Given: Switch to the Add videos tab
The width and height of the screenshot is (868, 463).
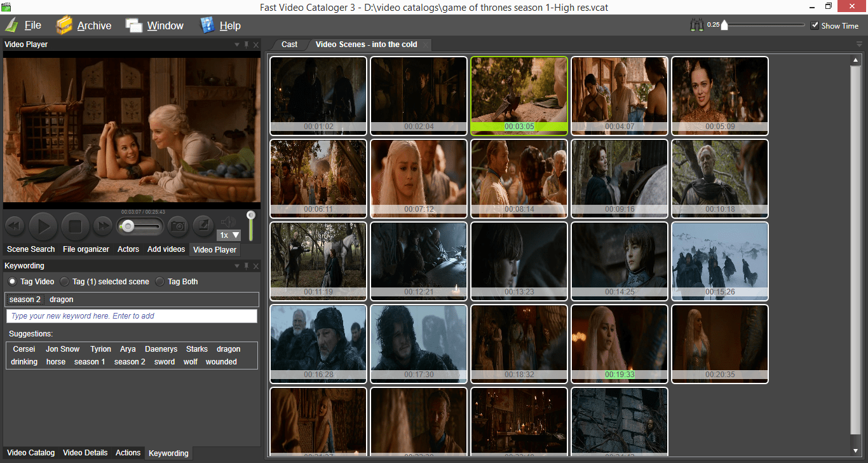Looking at the screenshot, I should pyautogui.click(x=166, y=249).
